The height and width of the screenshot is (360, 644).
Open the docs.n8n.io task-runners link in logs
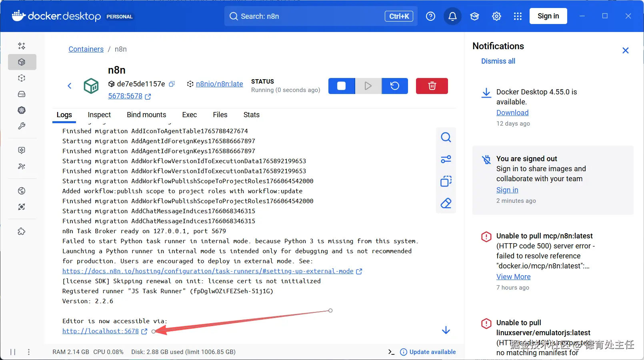pos(208,271)
